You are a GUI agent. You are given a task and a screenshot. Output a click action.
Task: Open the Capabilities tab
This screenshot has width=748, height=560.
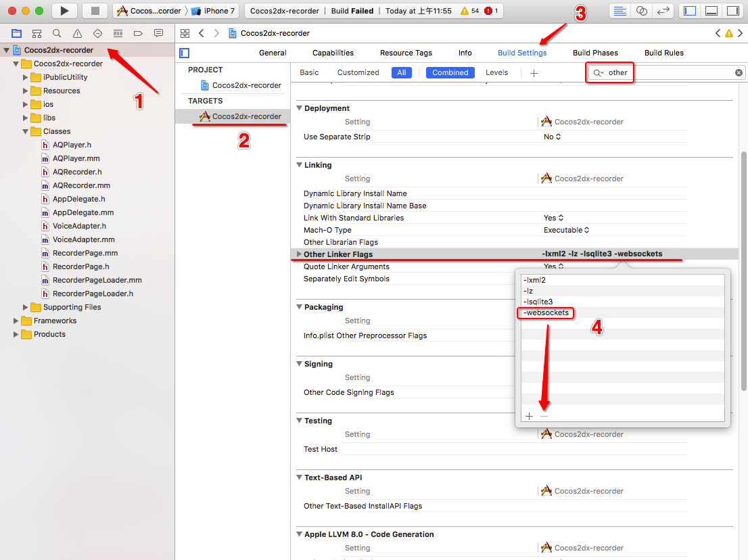click(333, 53)
